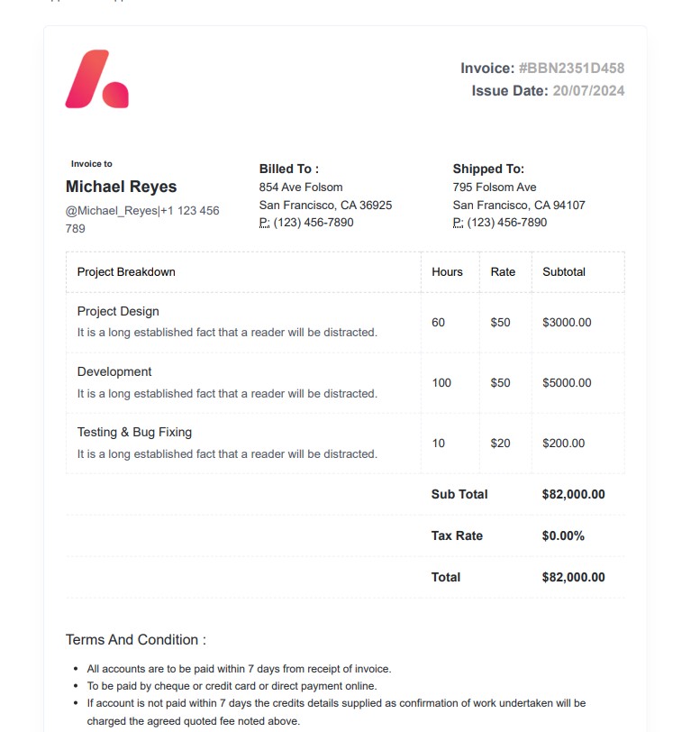Viewport: 700px width, 732px height.
Task: Click the Tax Rate value $0.00%
Action: (x=563, y=535)
